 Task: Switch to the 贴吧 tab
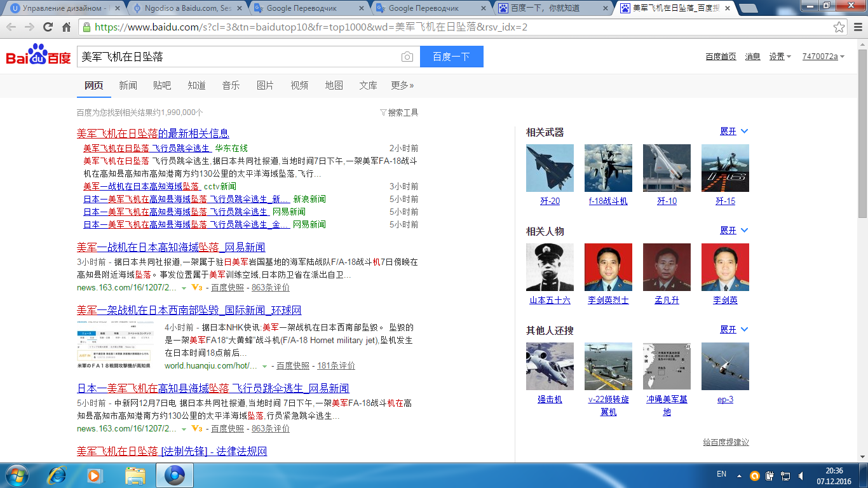[x=162, y=85]
